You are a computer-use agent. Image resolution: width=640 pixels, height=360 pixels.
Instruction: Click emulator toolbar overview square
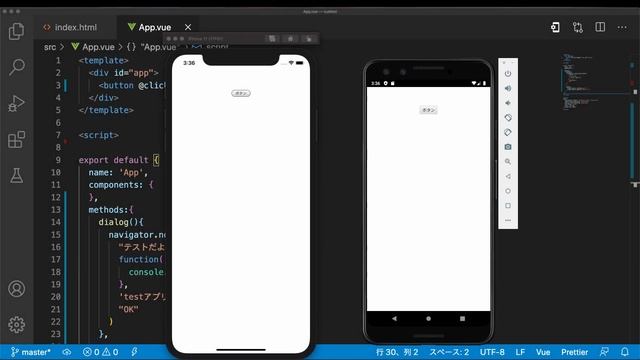click(508, 206)
